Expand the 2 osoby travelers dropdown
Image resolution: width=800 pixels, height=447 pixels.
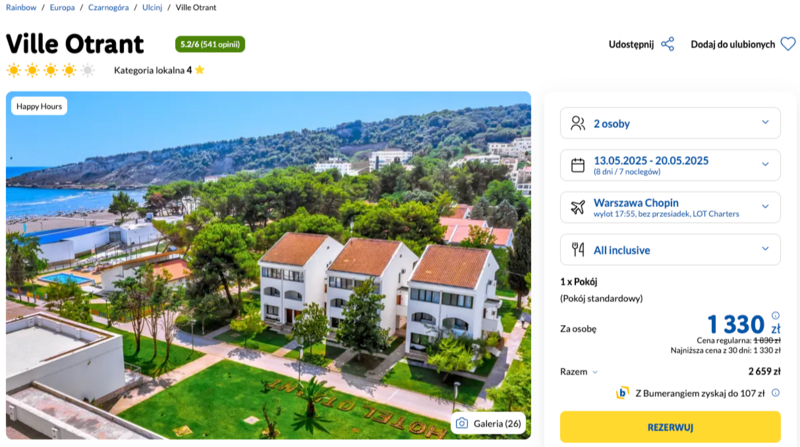click(766, 123)
